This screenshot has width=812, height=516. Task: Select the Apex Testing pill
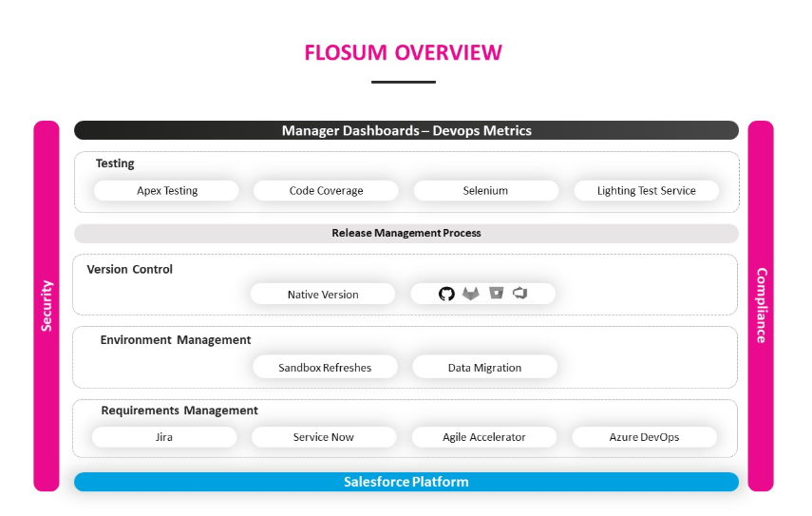(167, 191)
